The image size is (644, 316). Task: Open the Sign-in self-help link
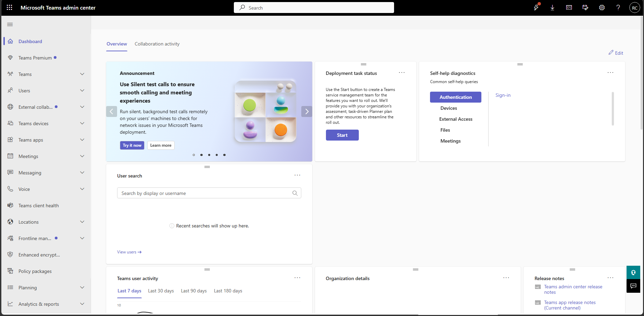pos(503,95)
